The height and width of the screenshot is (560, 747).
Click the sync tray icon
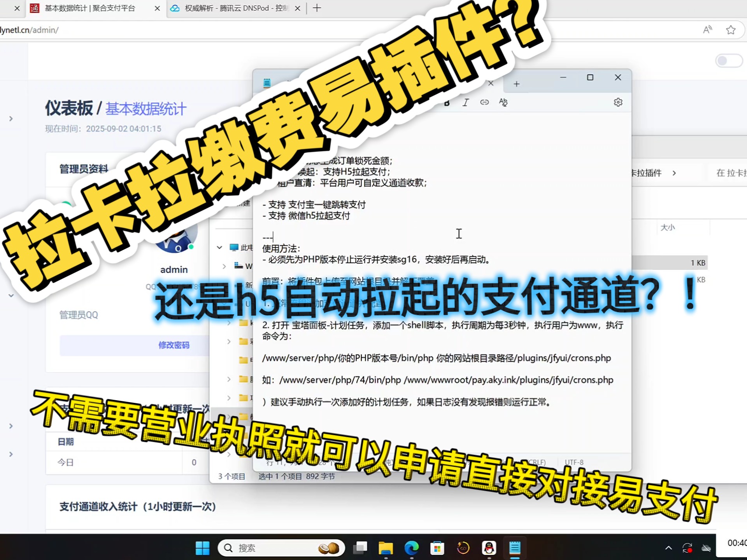(687, 548)
